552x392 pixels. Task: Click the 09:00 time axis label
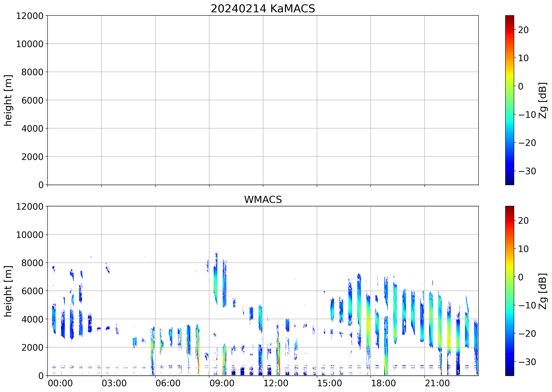[x=222, y=383]
